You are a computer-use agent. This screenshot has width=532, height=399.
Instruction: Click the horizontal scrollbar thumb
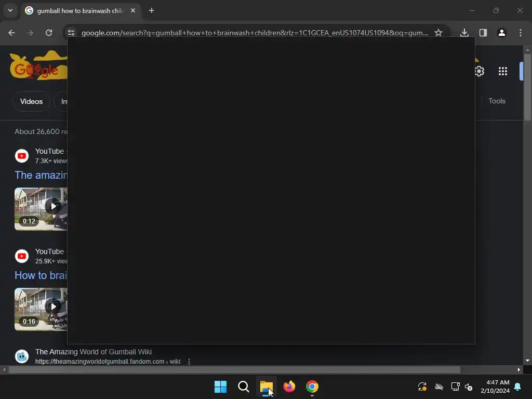[x=234, y=369]
